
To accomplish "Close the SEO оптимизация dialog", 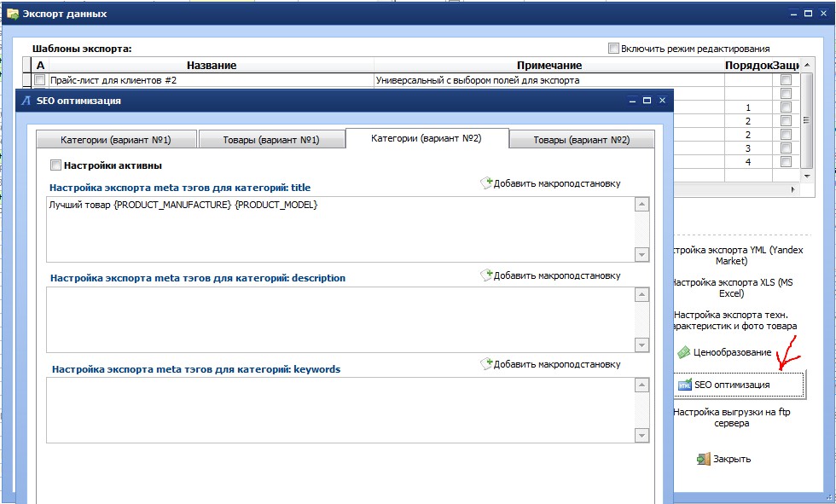I will (x=662, y=100).
